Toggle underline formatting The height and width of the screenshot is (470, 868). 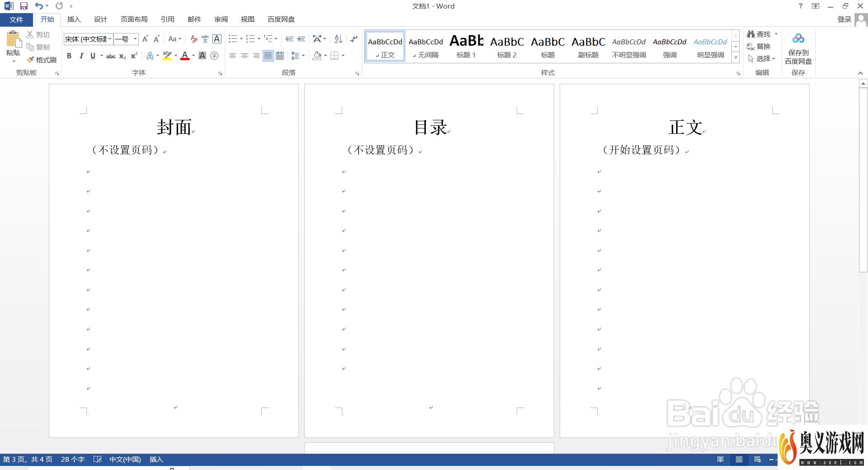pyautogui.click(x=93, y=56)
